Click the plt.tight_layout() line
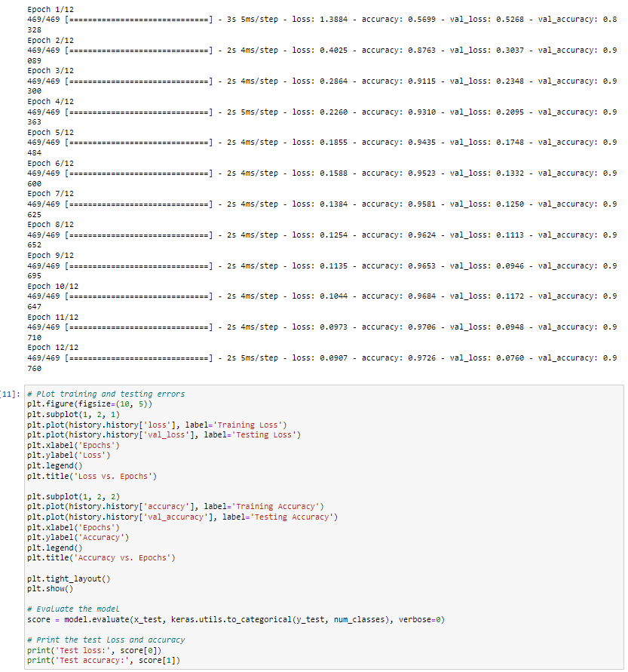This screenshot has height=672, width=628. pos(69,578)
